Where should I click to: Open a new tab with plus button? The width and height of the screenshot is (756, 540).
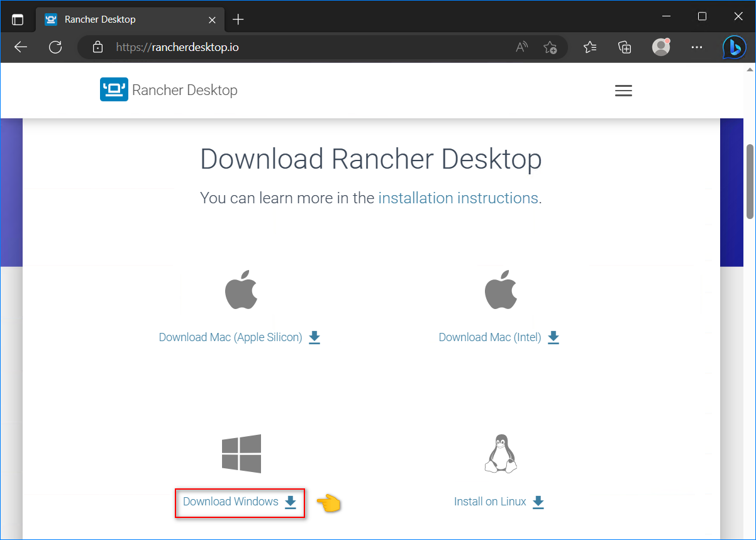238,20
